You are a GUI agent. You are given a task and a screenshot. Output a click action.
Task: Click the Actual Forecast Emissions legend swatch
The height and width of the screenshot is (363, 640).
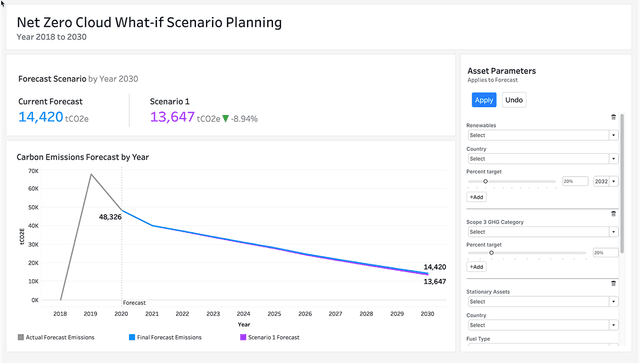[x=21, y=337]
